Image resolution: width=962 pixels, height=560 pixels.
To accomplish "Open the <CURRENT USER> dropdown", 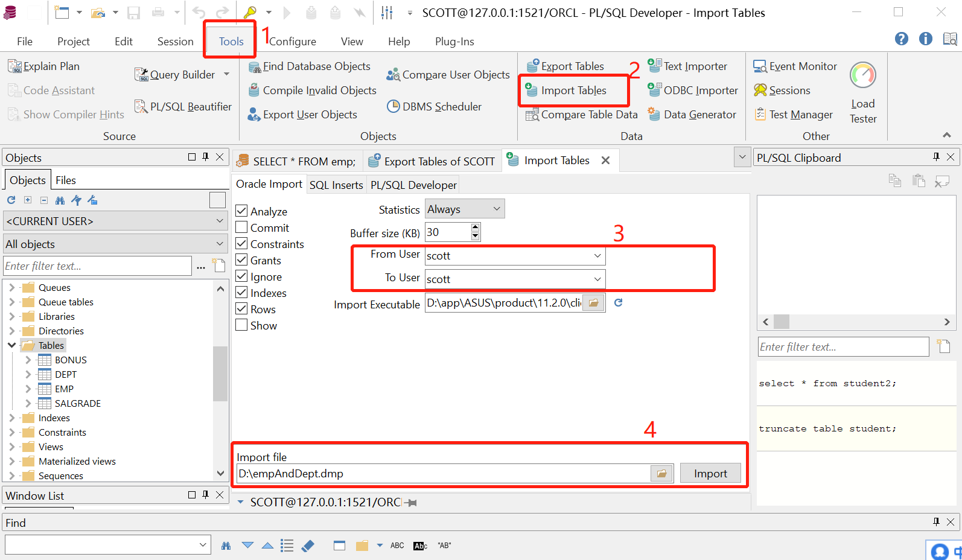I will (x=115, y=221).
